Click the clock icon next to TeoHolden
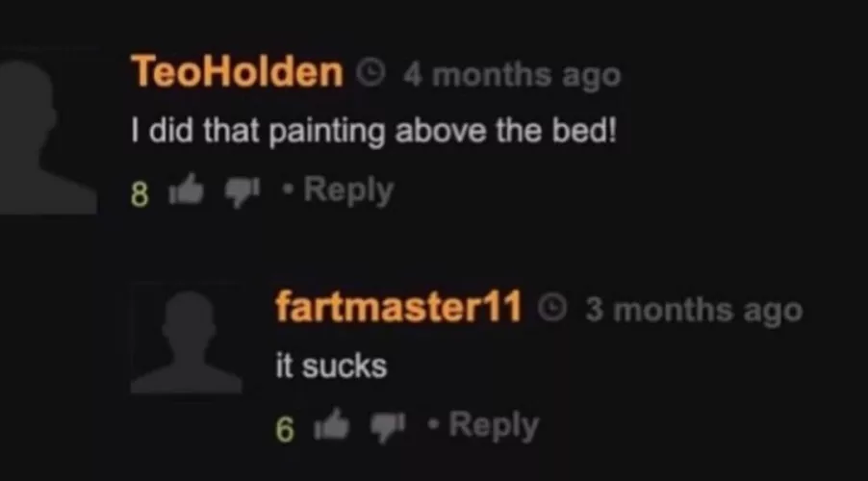The width and height of the screenshot is (868, 481). [x=370, y=72]
